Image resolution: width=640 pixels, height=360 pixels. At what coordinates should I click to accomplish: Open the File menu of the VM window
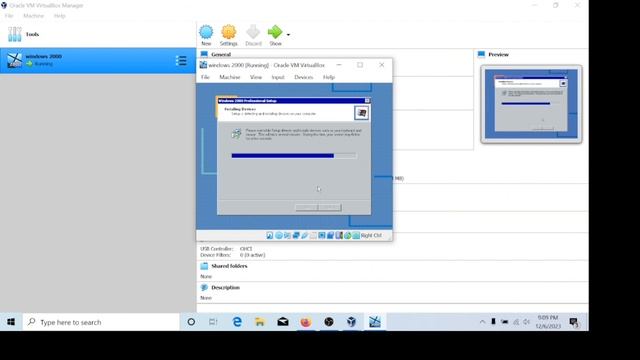[205, 77]
